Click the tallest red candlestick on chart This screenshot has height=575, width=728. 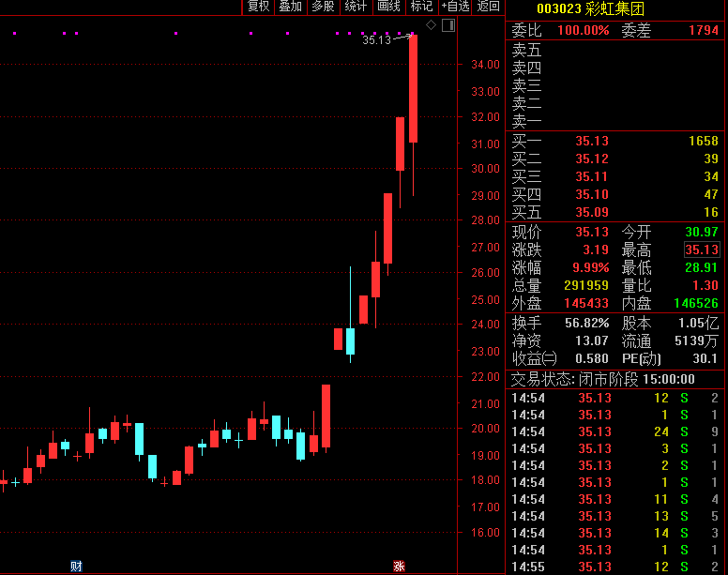click(x=413, y=89)
